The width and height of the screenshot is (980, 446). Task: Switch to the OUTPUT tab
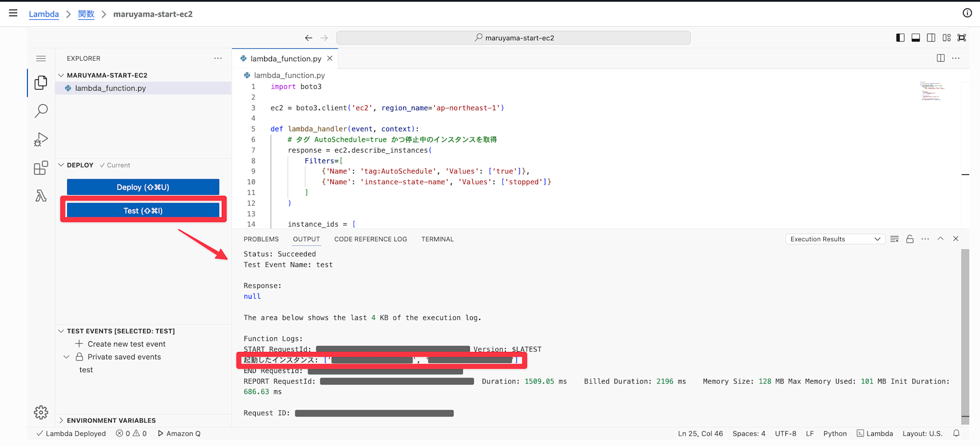pyautogui.click(x=306, y=239)
